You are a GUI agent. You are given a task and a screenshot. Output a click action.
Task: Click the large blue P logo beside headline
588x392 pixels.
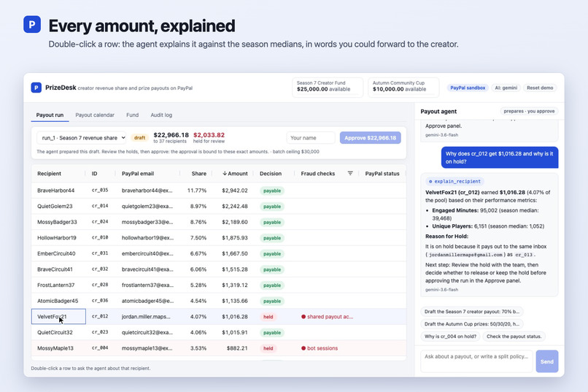(32, 24)
